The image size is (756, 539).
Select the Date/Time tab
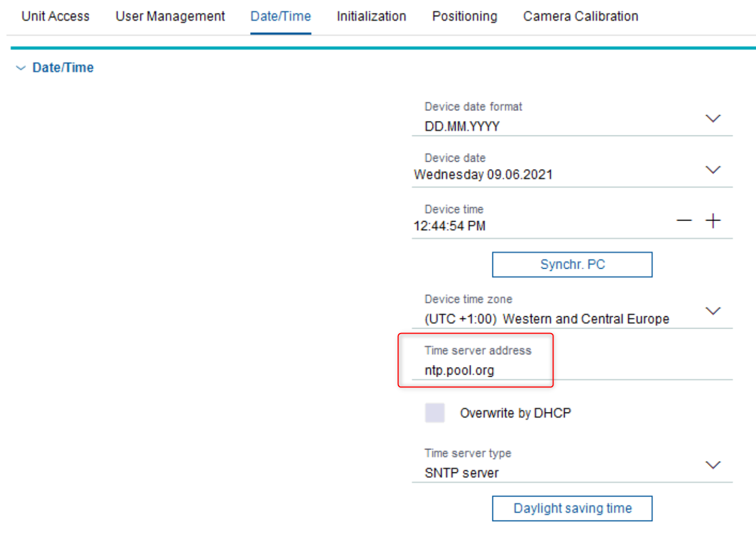[280, 16]
